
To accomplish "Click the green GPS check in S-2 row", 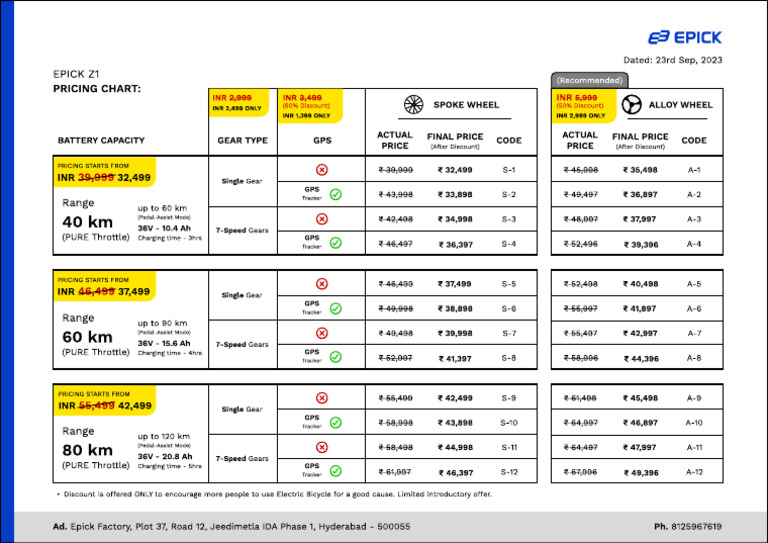I will pos(336,194).
